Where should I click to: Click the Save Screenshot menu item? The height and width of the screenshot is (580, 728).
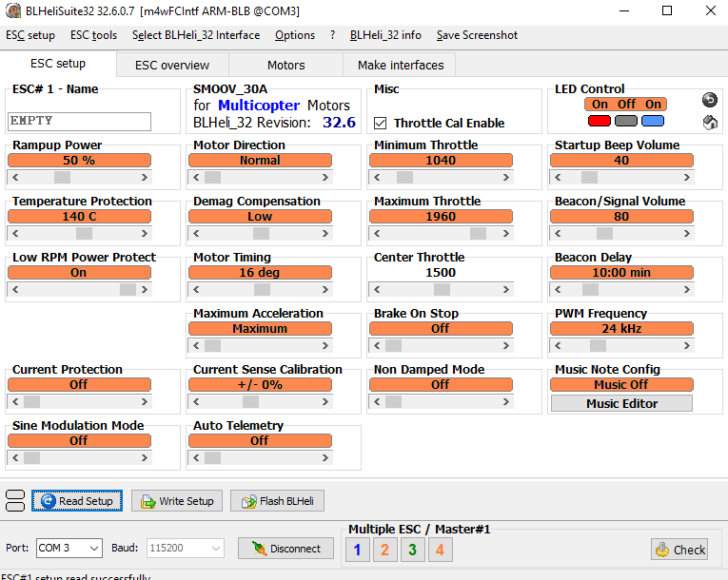pyautogui.click(x=477, y=35)
